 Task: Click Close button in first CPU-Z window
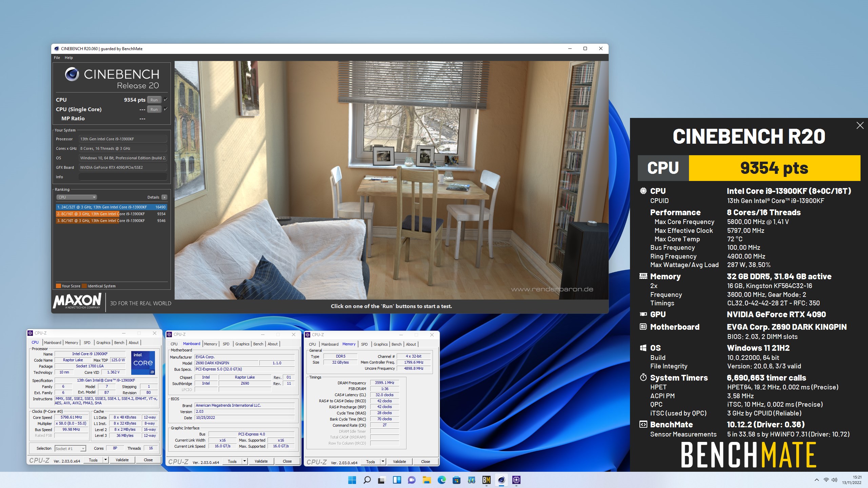coord(148,460)
